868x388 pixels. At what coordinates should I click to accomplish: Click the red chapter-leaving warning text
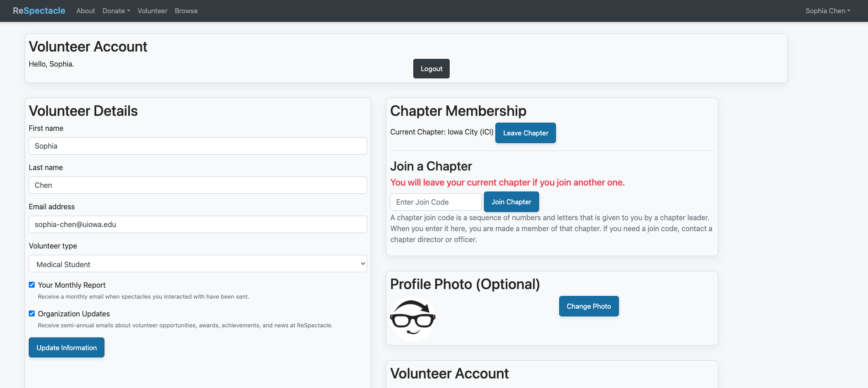507,182
